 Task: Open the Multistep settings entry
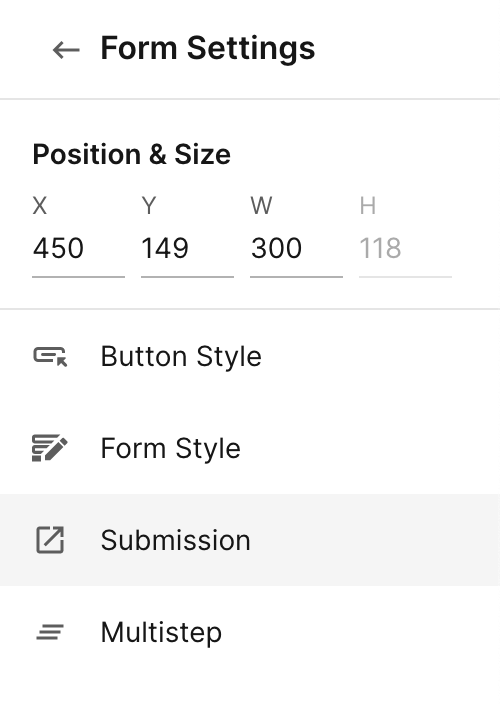[250, 632]
